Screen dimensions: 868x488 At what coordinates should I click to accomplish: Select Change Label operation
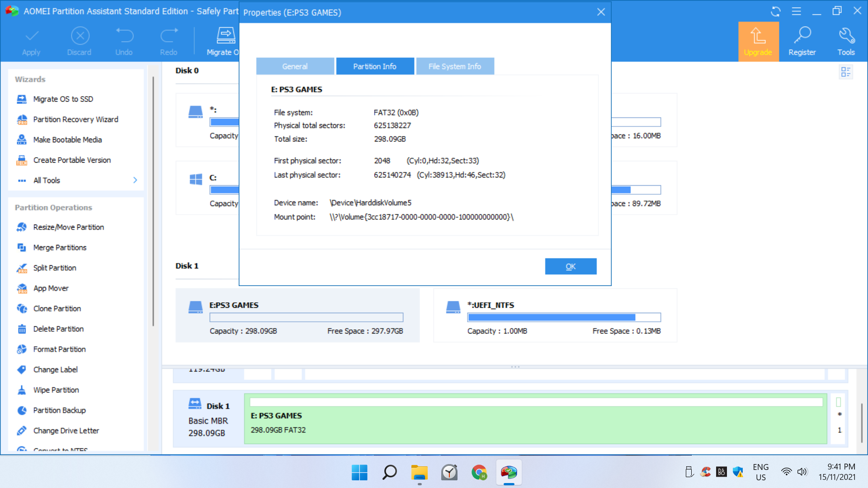tap(55, 370)
